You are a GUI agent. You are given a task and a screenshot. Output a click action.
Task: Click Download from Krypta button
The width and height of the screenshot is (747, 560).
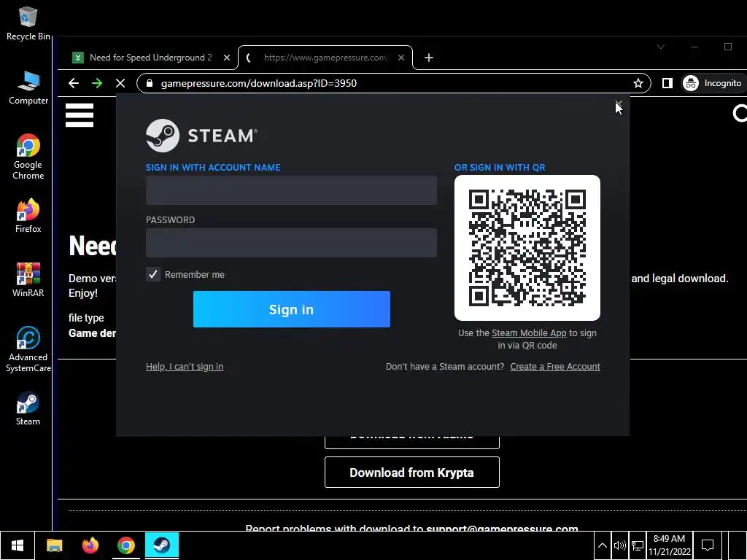click(411, 472)
